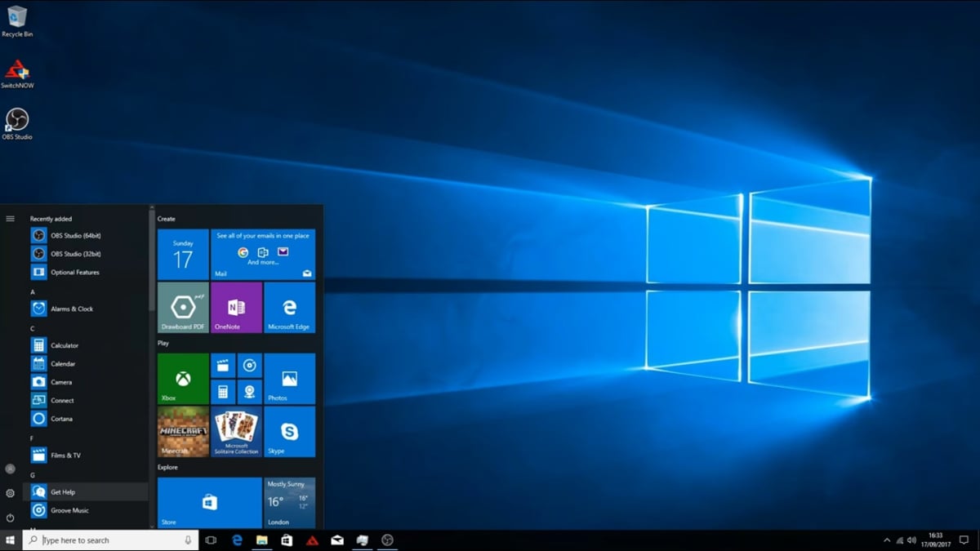Open Settings from the Start menu sidebar

click(x=11, y=491)
